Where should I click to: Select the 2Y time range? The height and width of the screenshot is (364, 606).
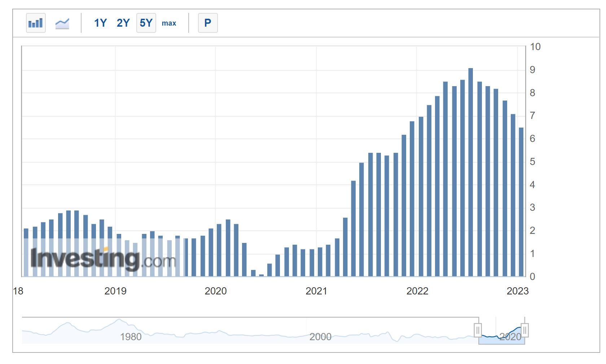123,23
